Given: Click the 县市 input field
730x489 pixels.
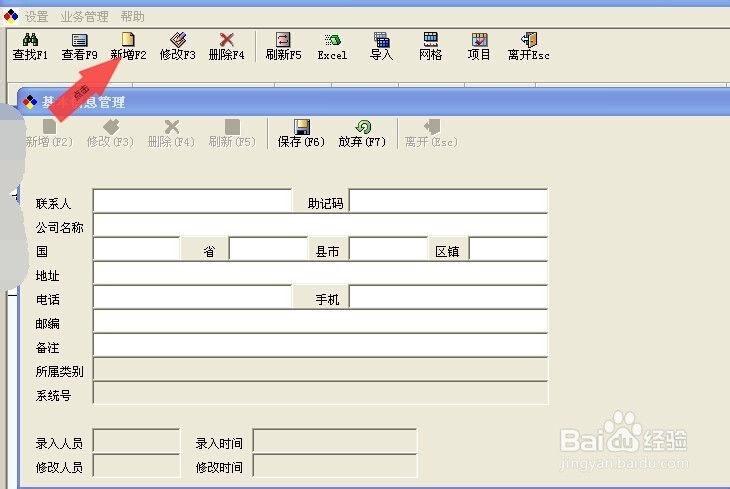Looking at the screenshot, I should point(388,249).
